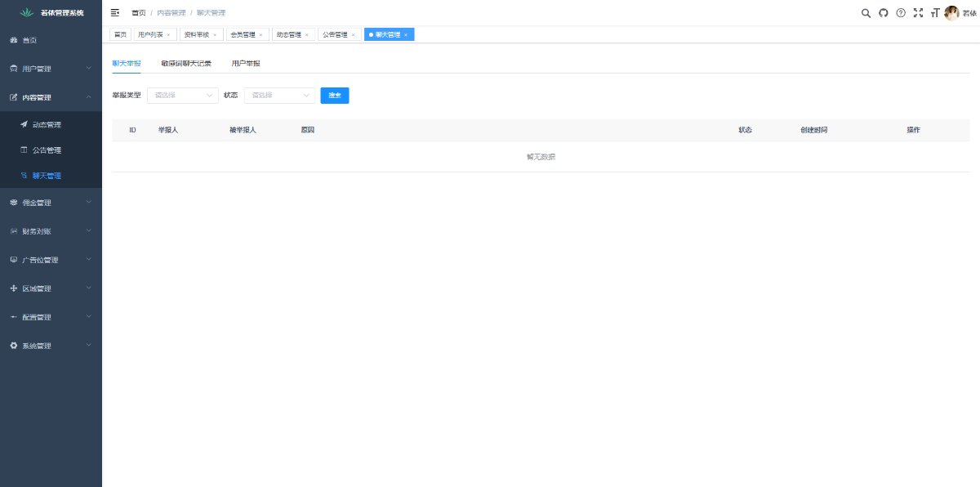Select the 敏感词聊天记录 content tab
The image size is (980, 487).
point(186,63)
